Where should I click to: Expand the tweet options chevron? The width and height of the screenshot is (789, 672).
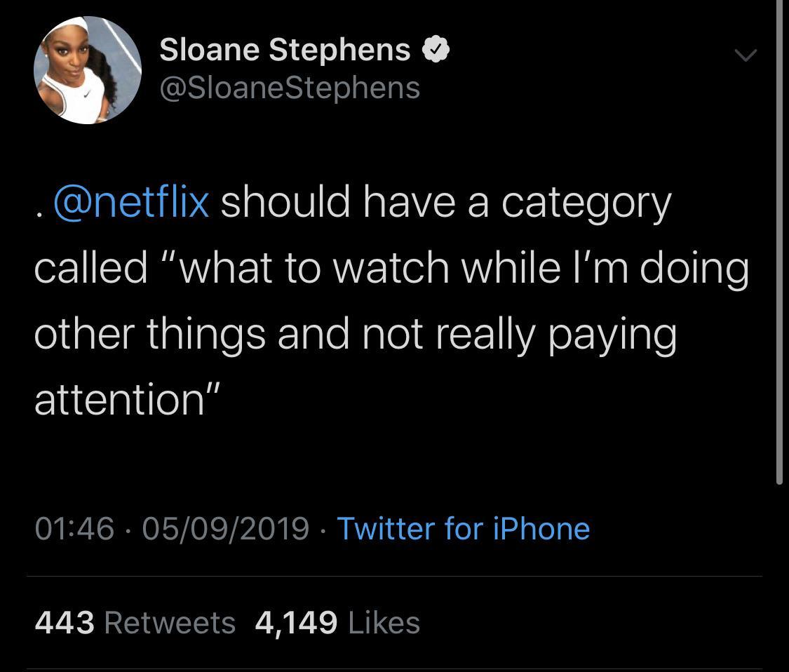click(745, 55)
